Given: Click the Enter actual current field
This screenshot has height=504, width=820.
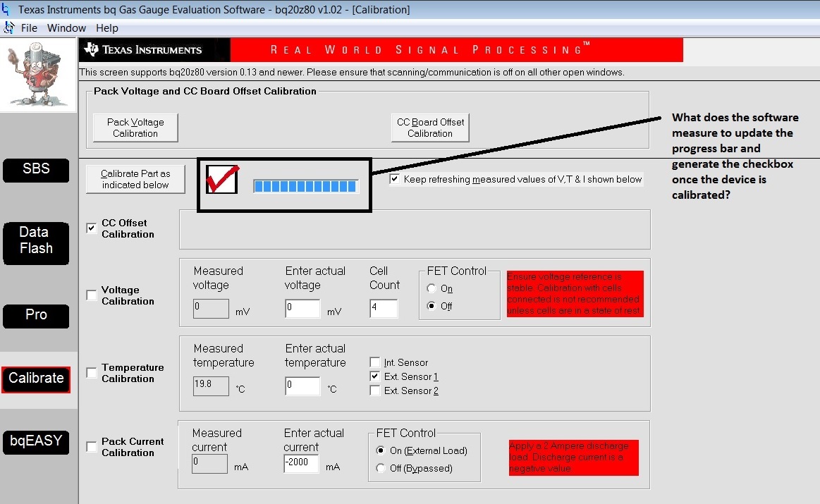Looking at the screenshot, I should pos(301,464).
